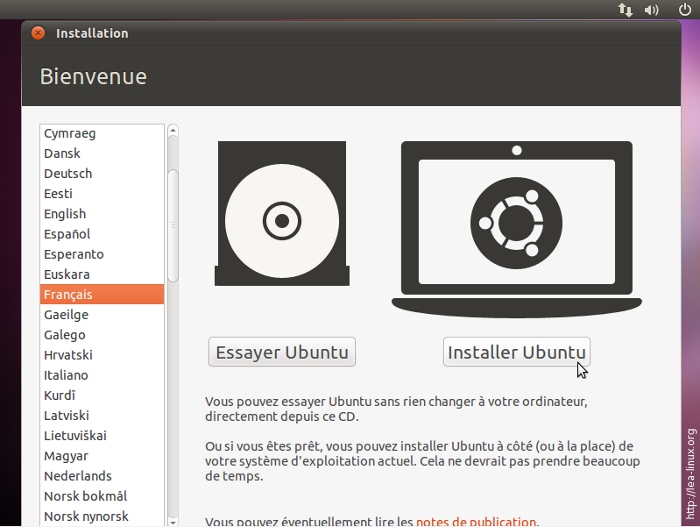Open the notes de publication link
This screenshot has width=700, height=527.
coord(476,521)
